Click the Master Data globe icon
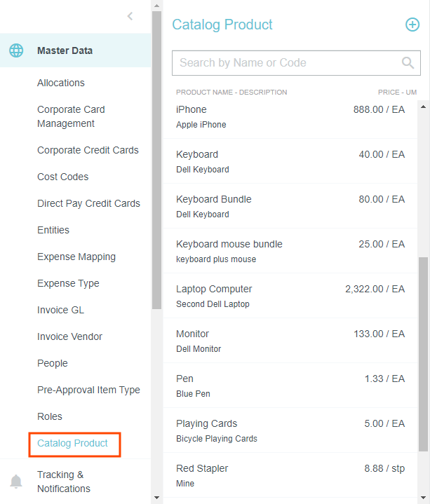The image size is (430, 504). (x=16, y=50)
